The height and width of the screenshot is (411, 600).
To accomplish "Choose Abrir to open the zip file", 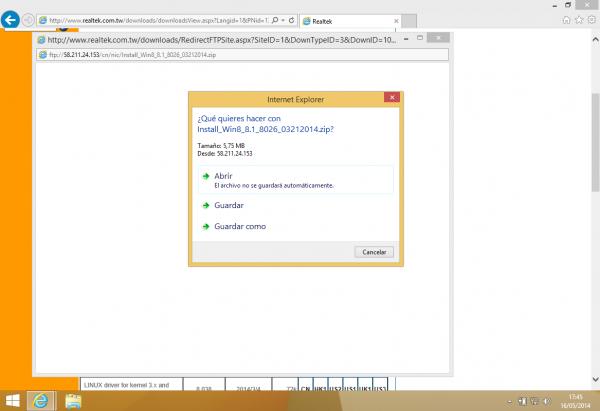I will (x=296, y=180).
